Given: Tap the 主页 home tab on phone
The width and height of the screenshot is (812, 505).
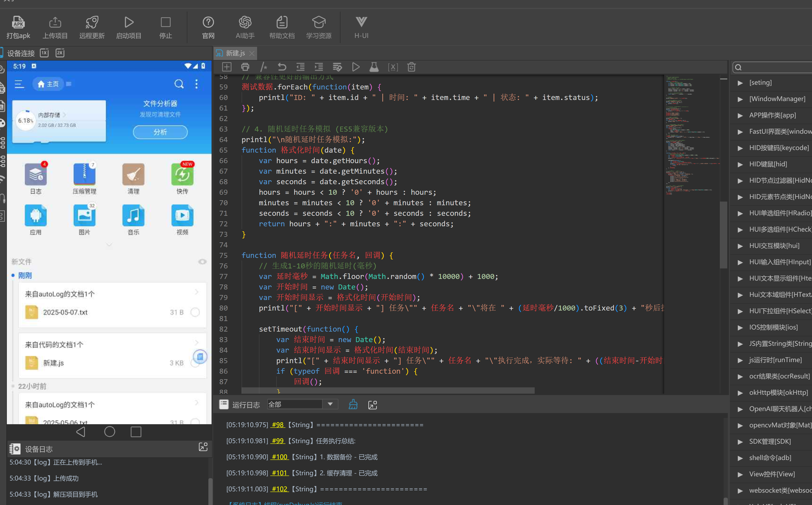Looking at the screenshot, I should click(48, 84).
